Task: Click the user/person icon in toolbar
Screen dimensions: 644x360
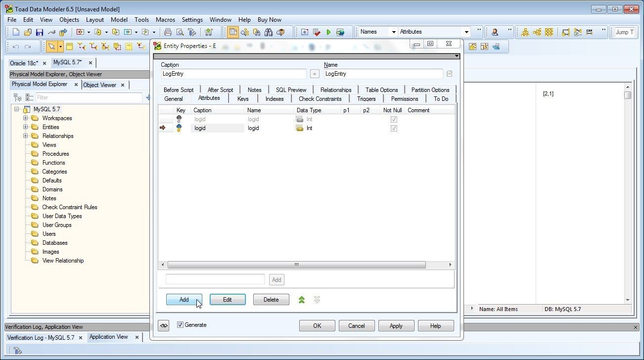Action: point(495,32)
